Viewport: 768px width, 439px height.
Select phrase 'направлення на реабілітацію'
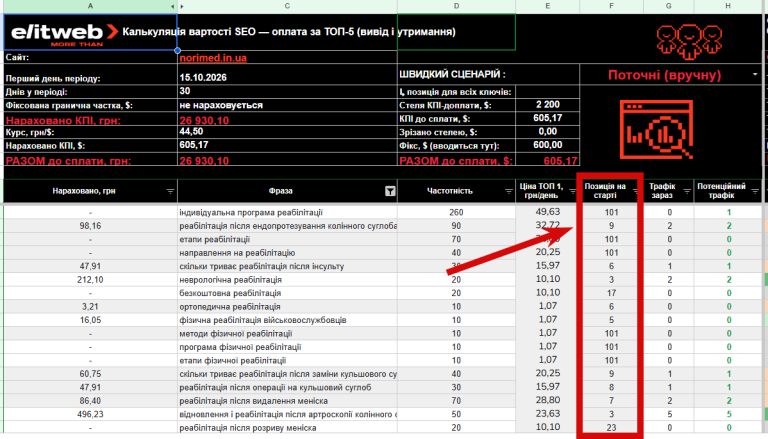coord(237,253)
